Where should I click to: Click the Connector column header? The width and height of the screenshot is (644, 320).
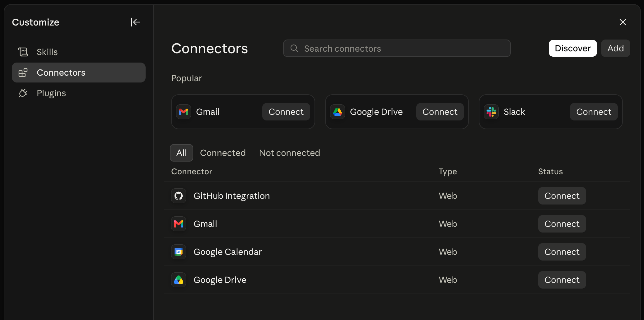(192, 172)
